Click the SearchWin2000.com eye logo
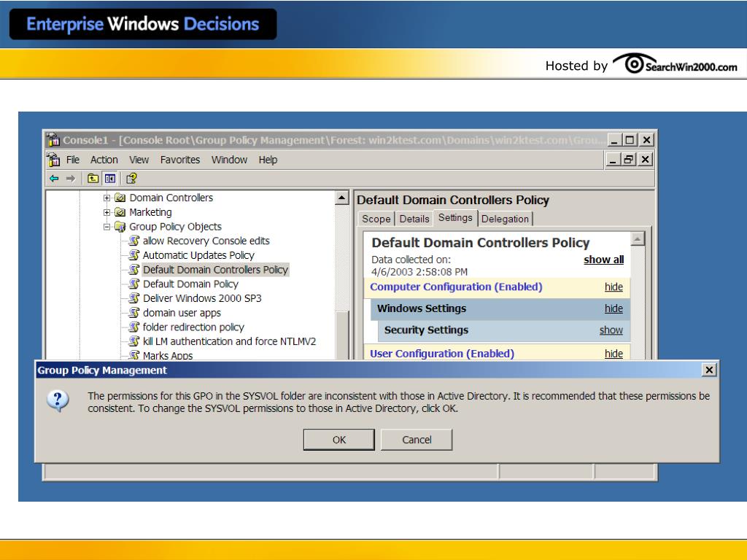The width and height of the screenshot is (747, 560). [634, 63]
